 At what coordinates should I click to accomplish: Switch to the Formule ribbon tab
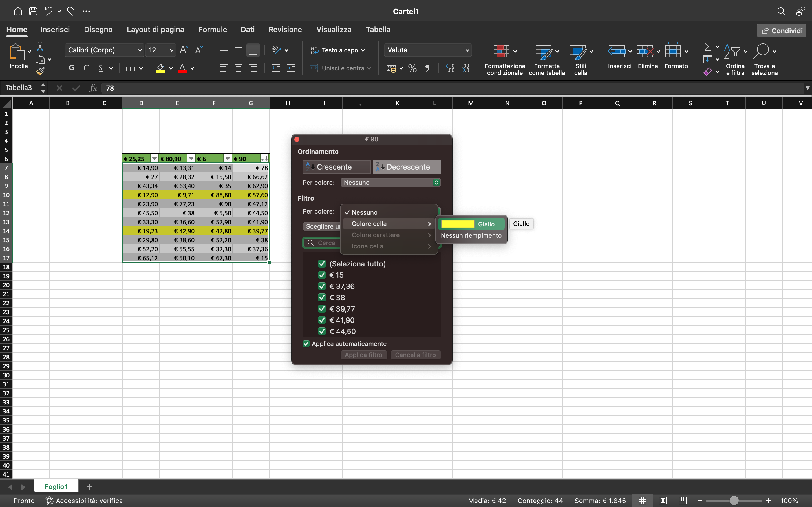(213, 30)
